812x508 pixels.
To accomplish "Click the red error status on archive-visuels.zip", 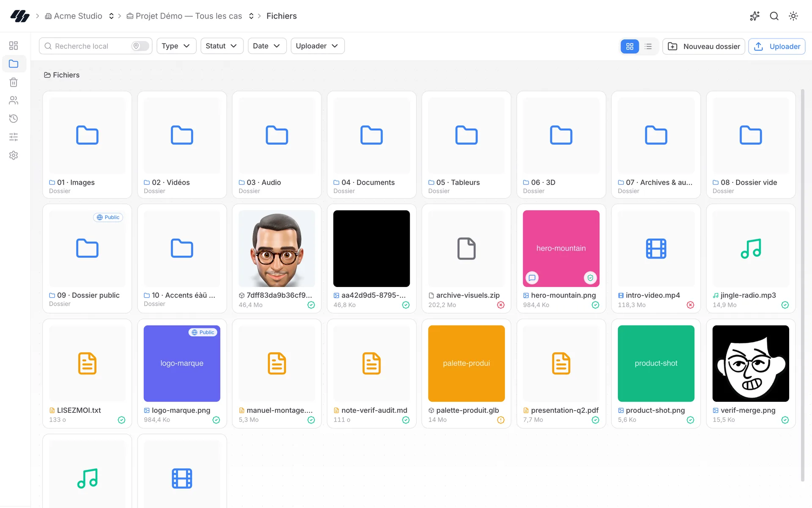I will point(501,305).
